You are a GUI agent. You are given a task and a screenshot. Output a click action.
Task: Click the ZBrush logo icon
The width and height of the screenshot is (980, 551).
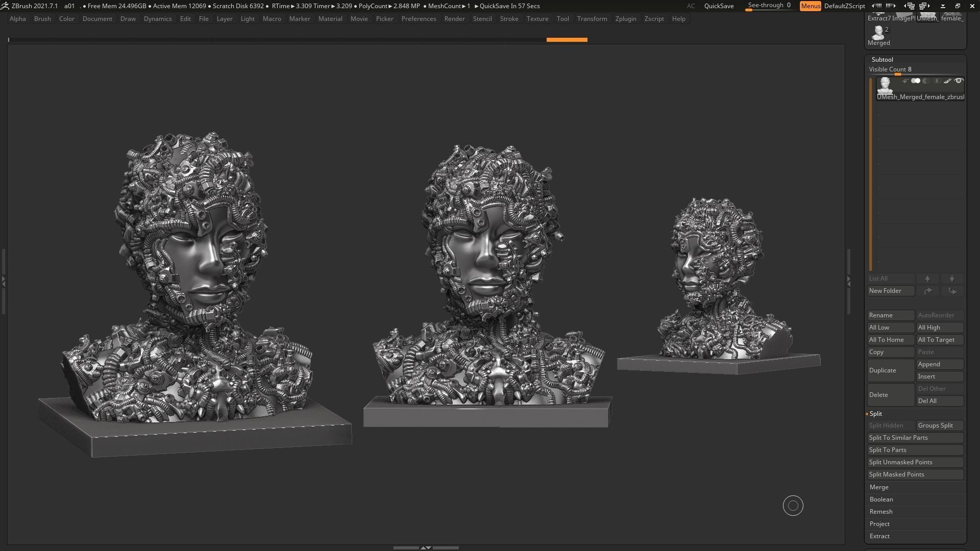coord(5,6)
